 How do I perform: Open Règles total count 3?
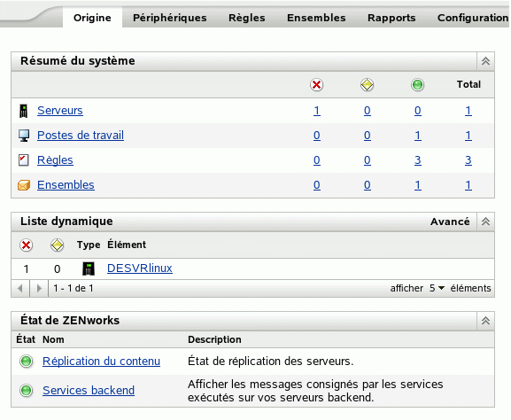point(468,160)
